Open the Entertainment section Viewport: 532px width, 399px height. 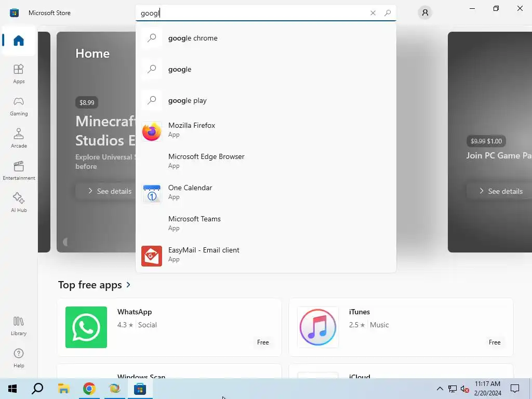pos(19,170)
